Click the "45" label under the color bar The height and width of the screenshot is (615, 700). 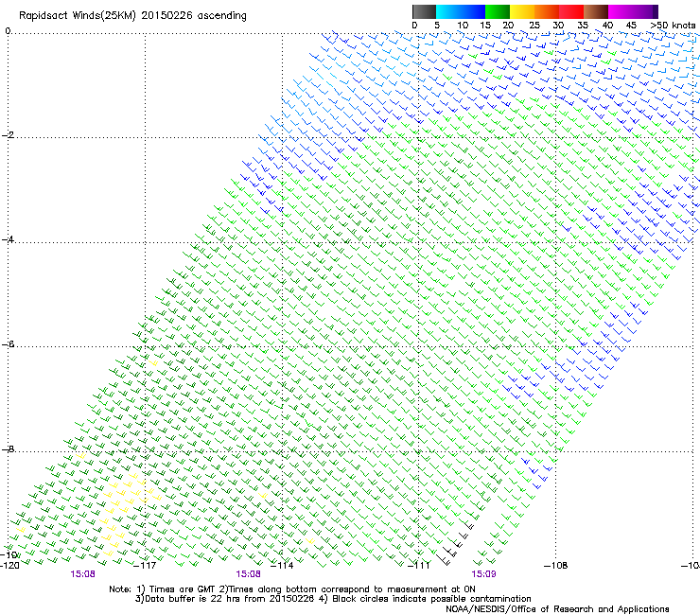[631, 26]
